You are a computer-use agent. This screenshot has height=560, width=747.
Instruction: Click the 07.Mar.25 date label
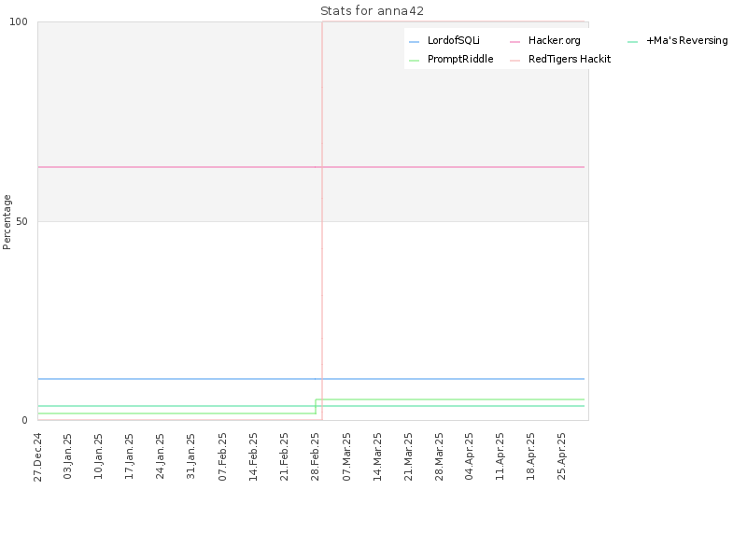click(346, 456)
